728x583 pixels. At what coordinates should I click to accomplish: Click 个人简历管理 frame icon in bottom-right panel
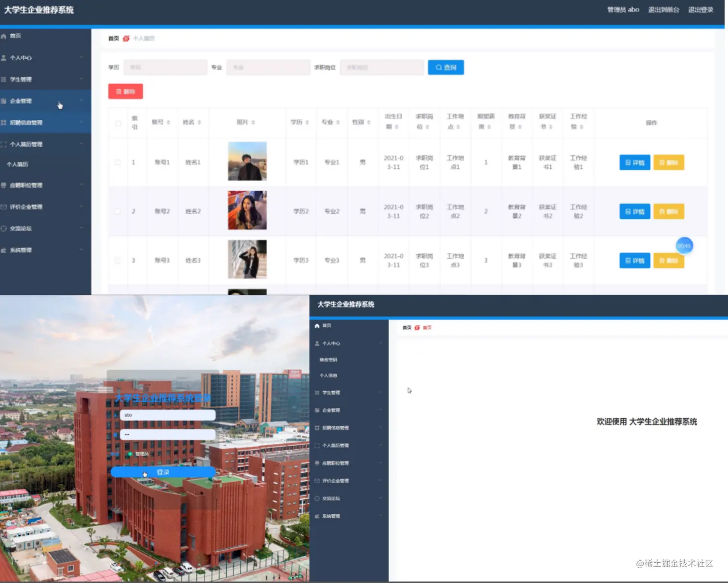pyautogui.click(x=317, y=446)
